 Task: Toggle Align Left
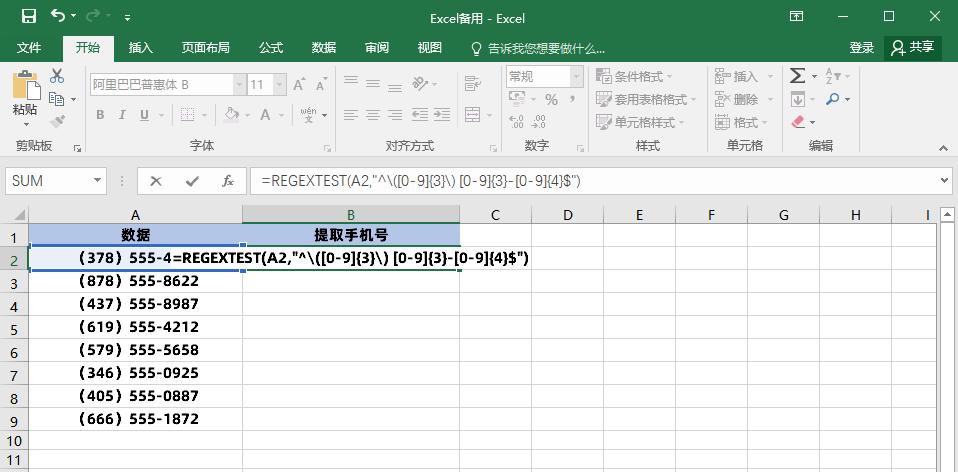pyautogui.click(x=351, y=115)
